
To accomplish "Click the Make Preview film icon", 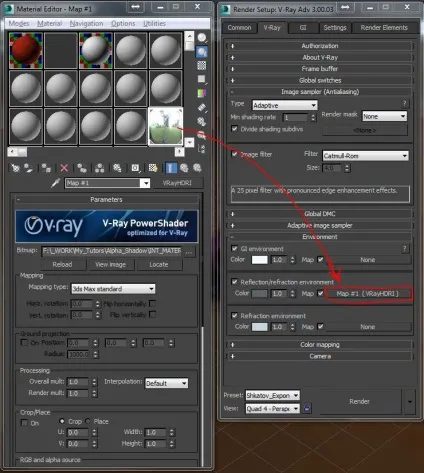I will (x=202, y=107).
